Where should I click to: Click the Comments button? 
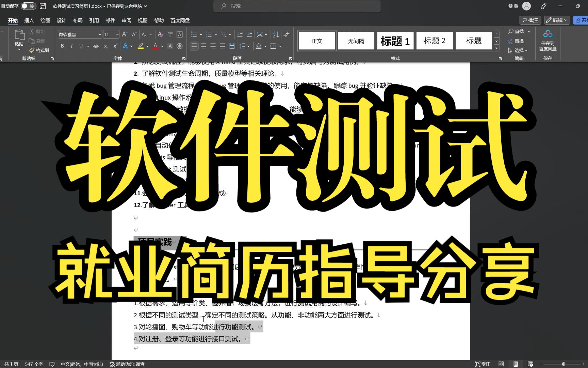click(x=530, y=20)
